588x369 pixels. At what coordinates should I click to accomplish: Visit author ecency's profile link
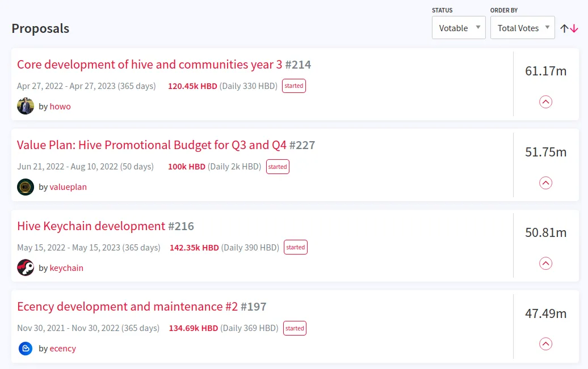[62, 349]
